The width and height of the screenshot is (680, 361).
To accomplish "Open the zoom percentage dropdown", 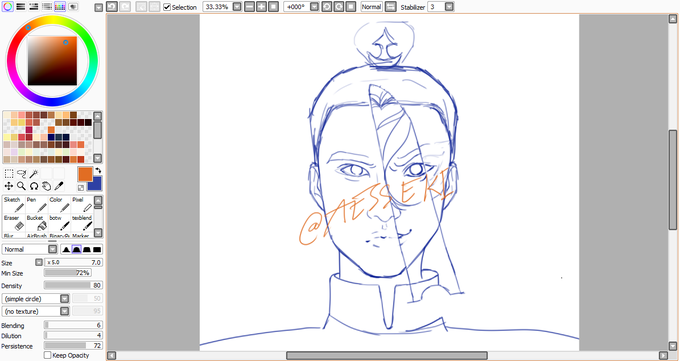I will 237,7.
